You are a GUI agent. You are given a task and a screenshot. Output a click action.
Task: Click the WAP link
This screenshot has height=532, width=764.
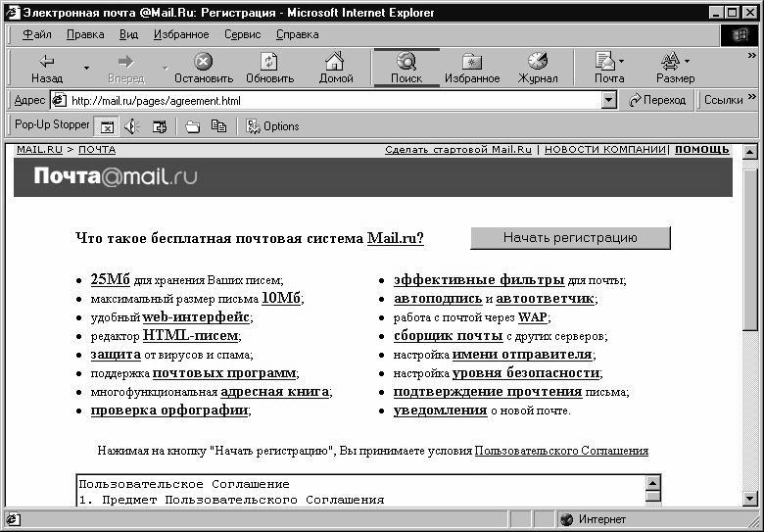tap(532, 317)
